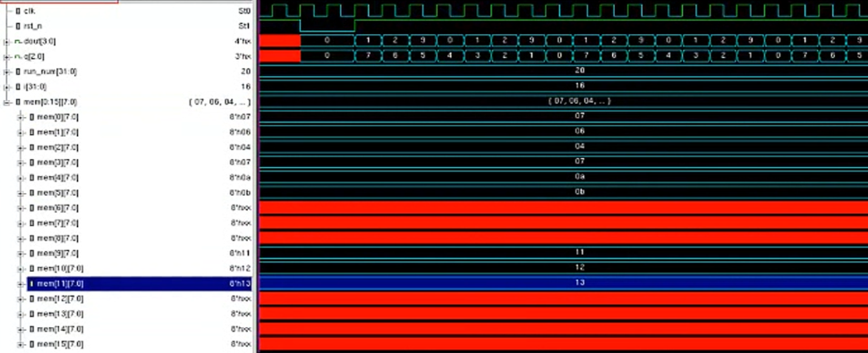The width and height of the screenshot is (868, 353).
Task: Expand the i[31:0] signal
Action: (x=6, y=87)
